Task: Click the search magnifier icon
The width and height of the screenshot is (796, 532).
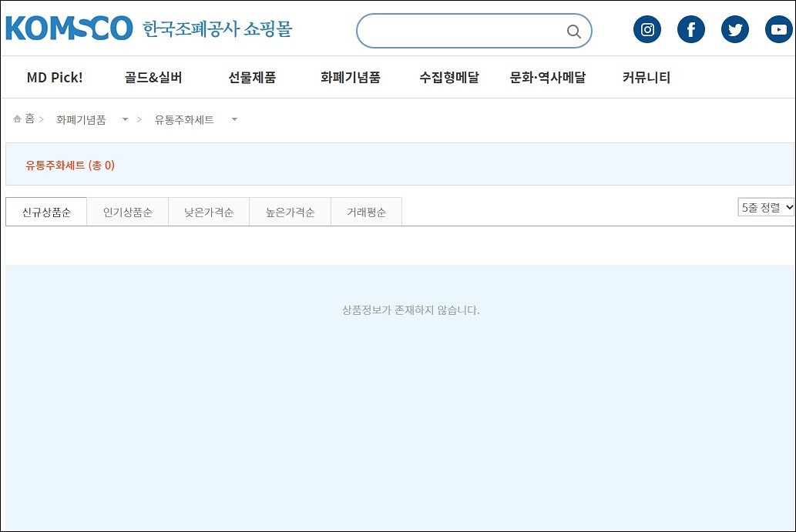Action: pyautogui.click(x=573, y=32)
